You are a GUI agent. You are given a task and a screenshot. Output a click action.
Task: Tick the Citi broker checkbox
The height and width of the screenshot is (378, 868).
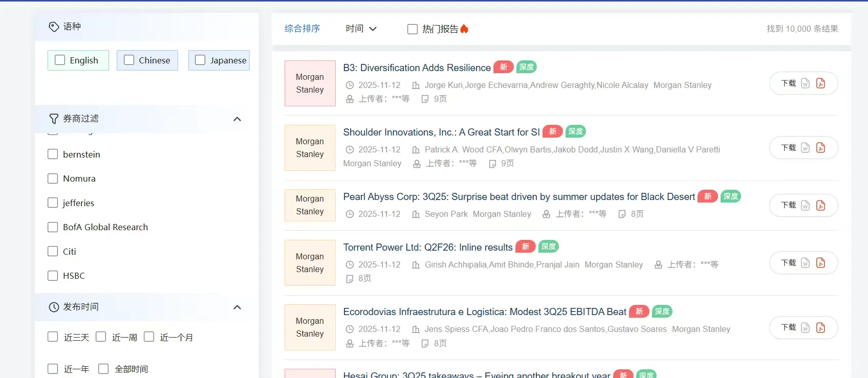coord(53,251)
